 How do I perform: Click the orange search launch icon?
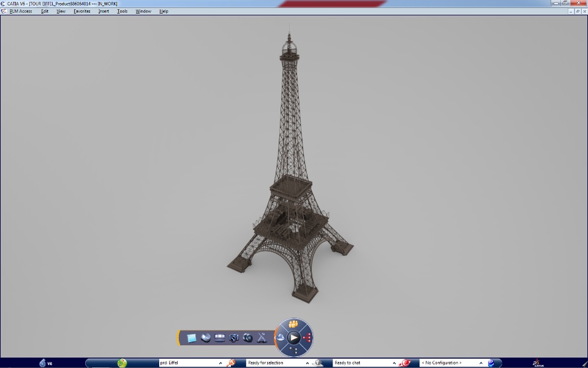point(231,362)
